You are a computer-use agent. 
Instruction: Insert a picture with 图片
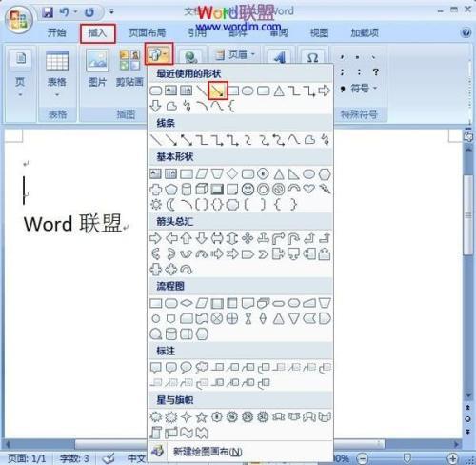coord(97,69)
